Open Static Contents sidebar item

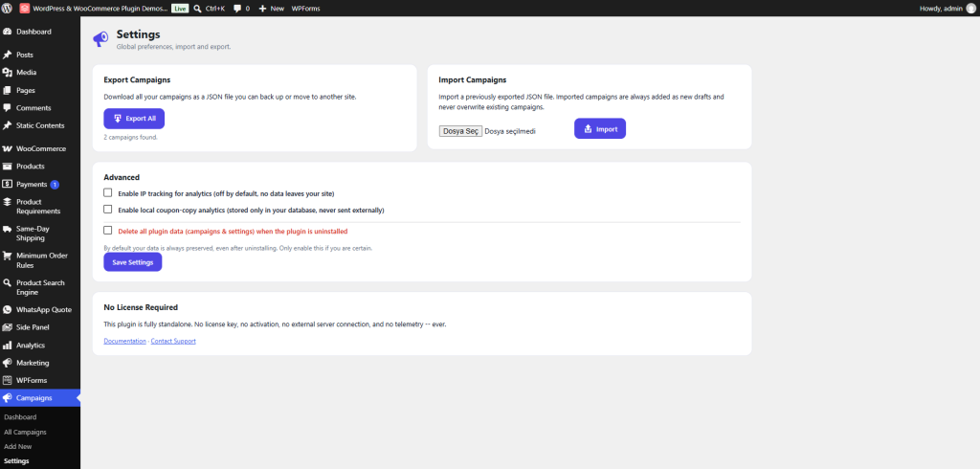tap(40, 125)
